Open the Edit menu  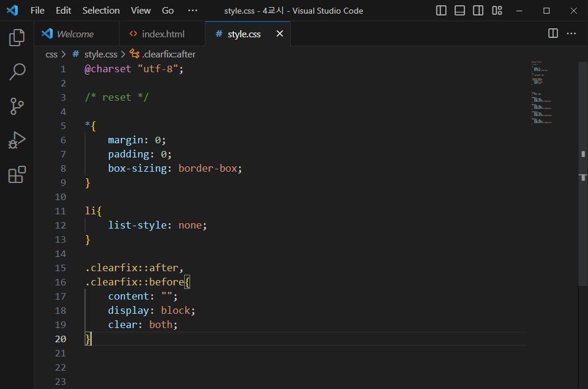63,11
